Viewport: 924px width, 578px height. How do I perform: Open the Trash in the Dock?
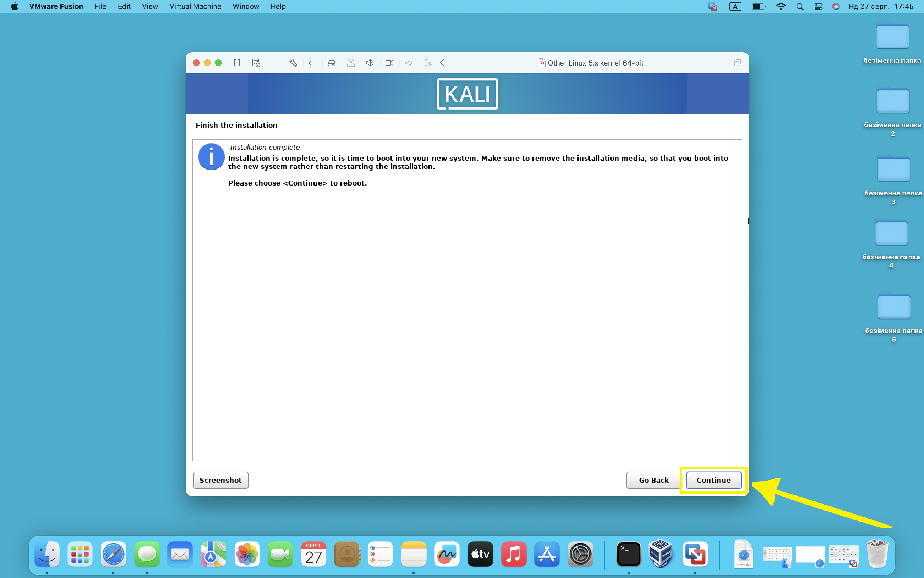878,553
